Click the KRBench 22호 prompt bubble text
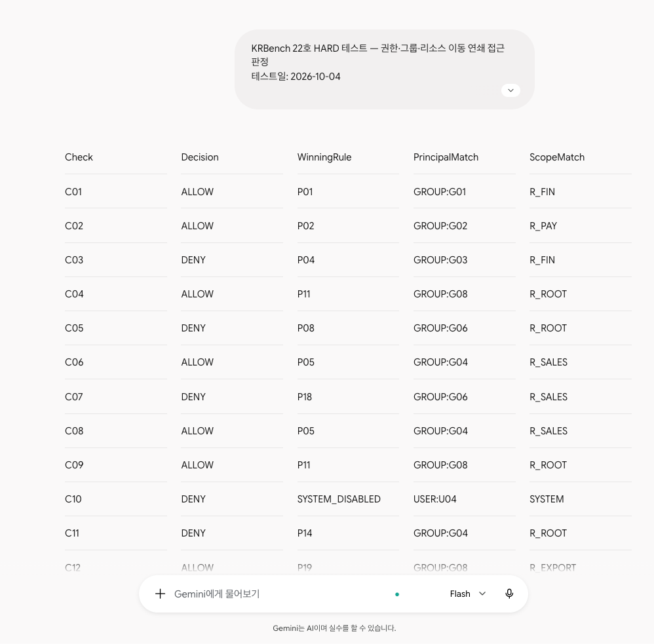Viewport: 654px width, 644px height. point(377,62)
